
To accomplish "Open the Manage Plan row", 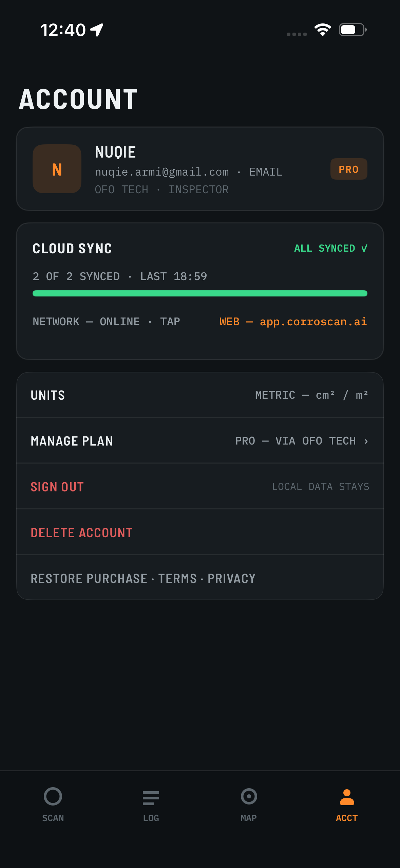I will [x=200, y=441].
